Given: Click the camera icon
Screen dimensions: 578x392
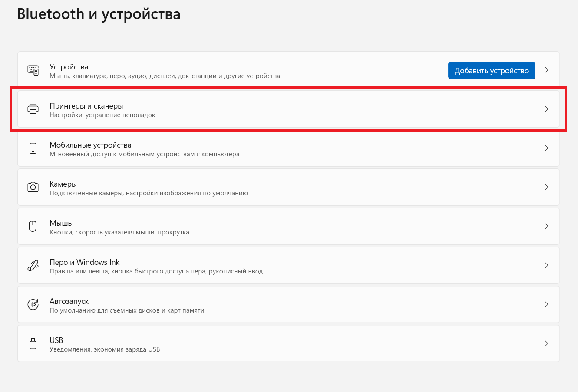Looking at the screenshot, I should click(33, 187).
